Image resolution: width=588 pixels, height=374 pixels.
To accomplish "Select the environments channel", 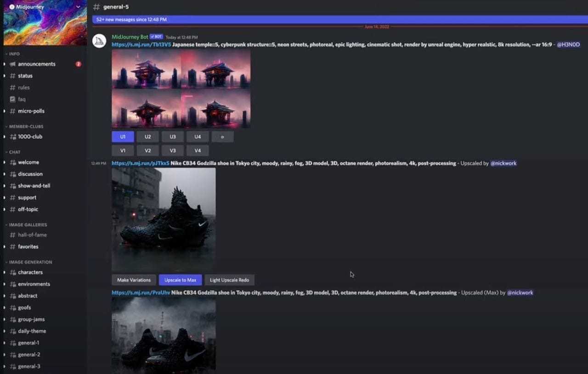I will (34, 284).
